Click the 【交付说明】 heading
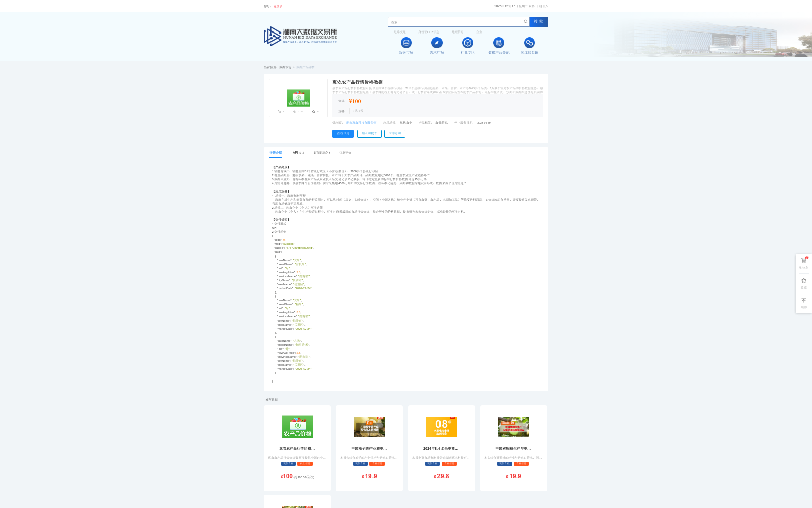The image size is (812, 508). (x=281, y=220)
